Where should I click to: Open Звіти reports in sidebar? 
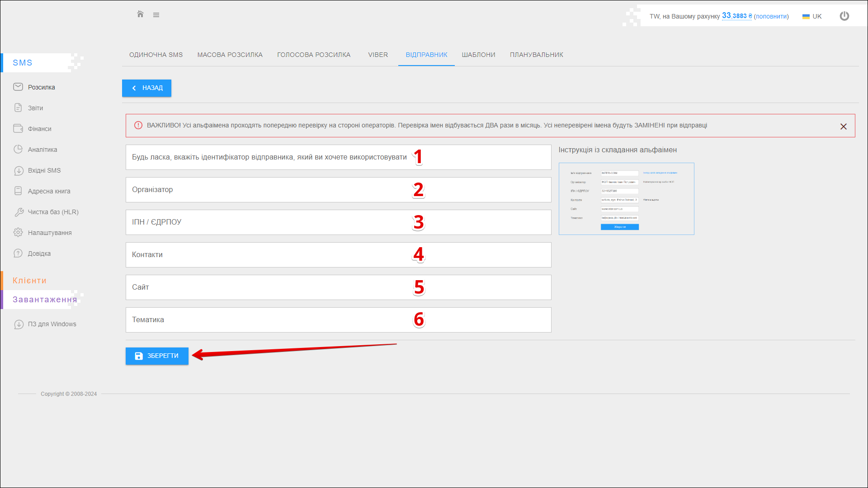point(35,108)
